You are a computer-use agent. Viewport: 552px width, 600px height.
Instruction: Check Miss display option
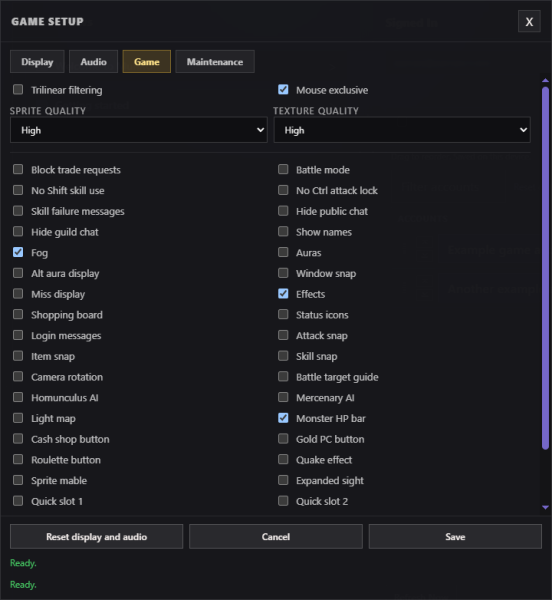pyautogui.click(x=18, y=293)
